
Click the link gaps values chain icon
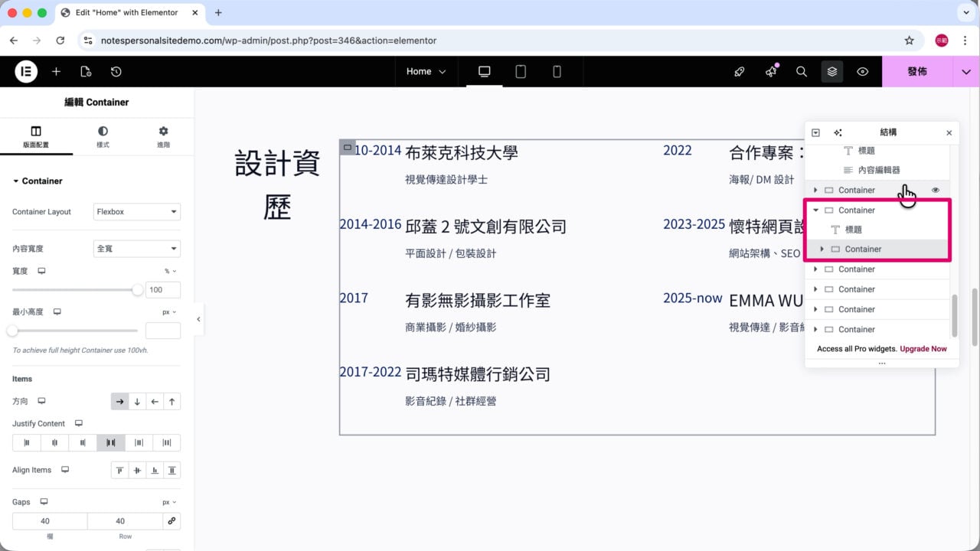[x=171, y=521]
